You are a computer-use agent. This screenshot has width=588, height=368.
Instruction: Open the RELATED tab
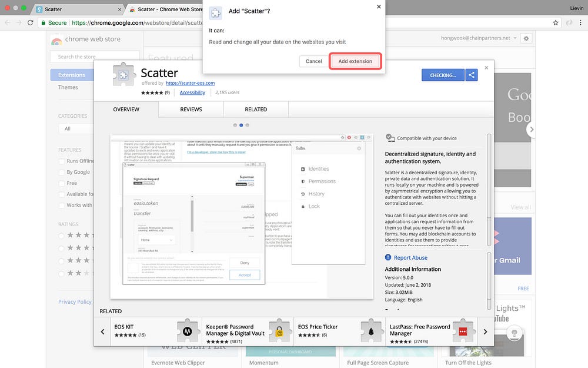(256, 110)
